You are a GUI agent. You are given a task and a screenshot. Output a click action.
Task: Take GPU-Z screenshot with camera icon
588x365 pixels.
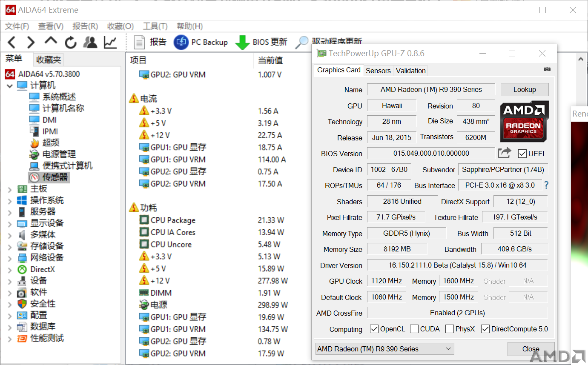tap(547, 69)
